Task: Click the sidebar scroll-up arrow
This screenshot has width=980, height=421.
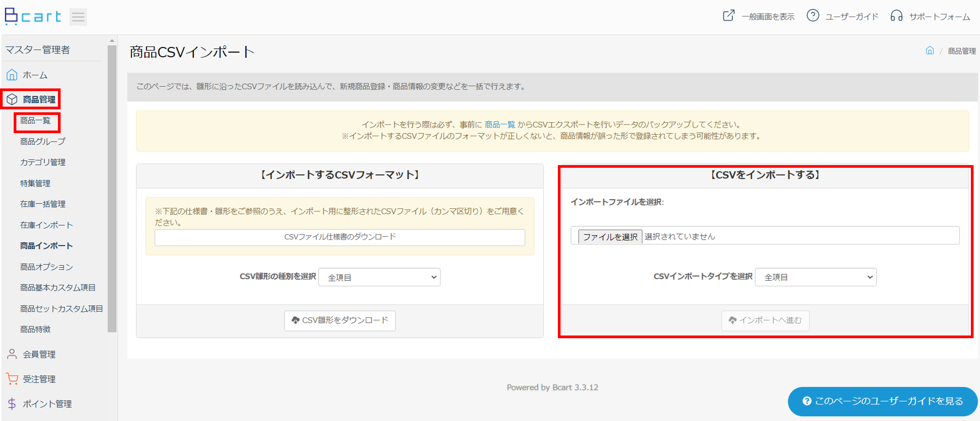Action: (112, 40)
